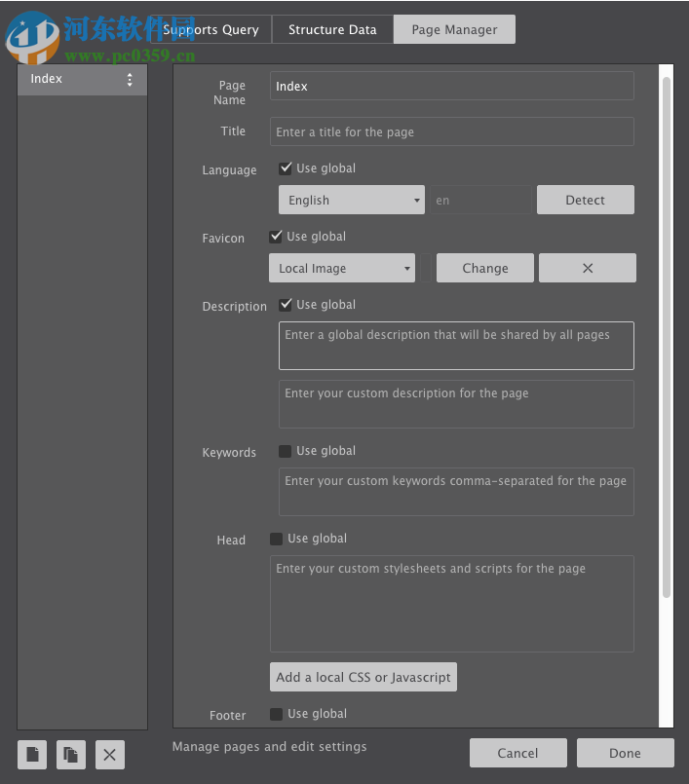Click the settings panel vertical scrollbar
689x784 pixels.
pyautogui.click(x=666, y=338)
